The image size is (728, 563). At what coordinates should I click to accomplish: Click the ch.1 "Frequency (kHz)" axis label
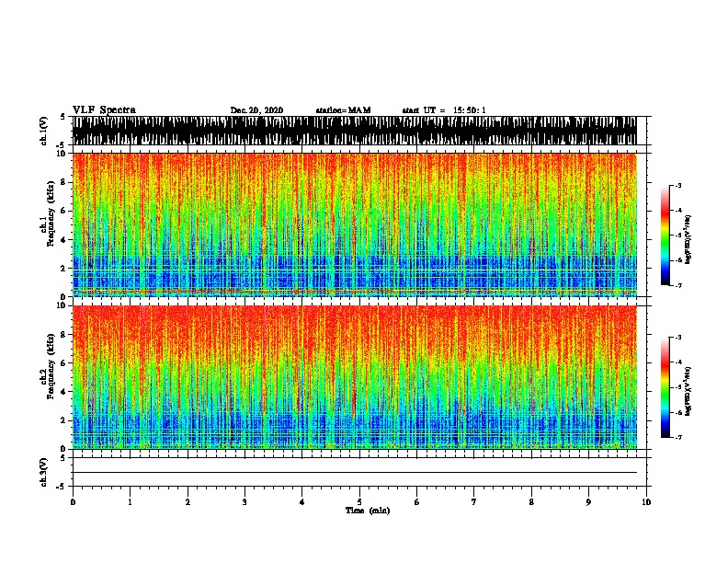pyautogui.click(x=51, y=214)
